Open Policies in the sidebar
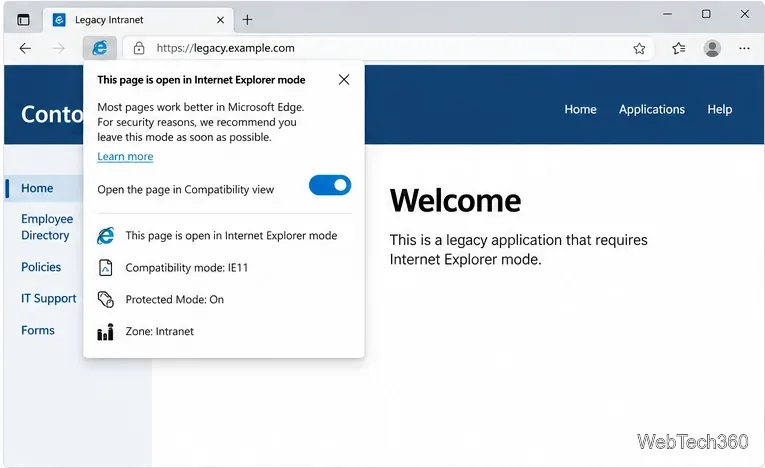The image size is (765, 468). 41,267
